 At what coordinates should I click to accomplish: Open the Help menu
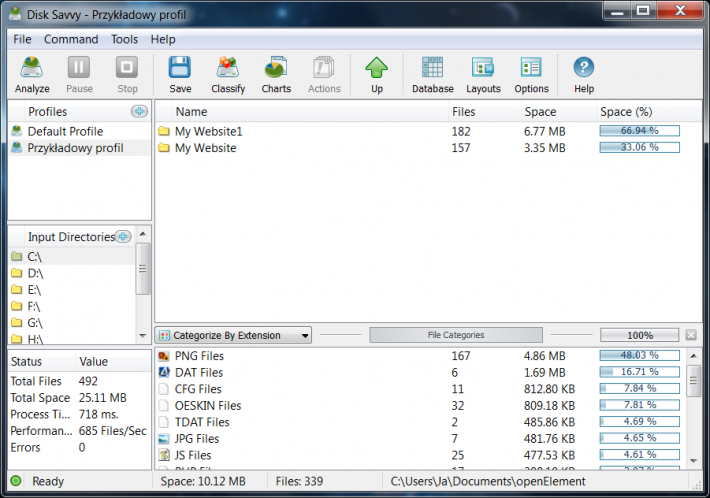coord(163,39)
